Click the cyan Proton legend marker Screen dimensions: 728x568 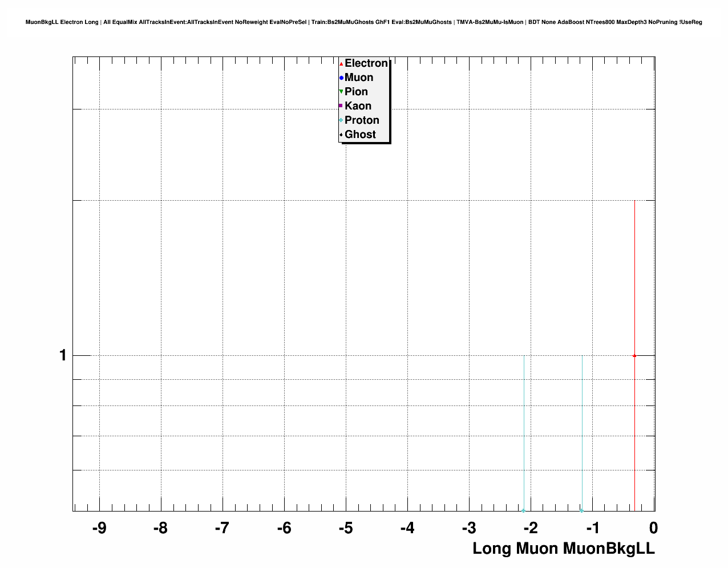coord(341,120)
